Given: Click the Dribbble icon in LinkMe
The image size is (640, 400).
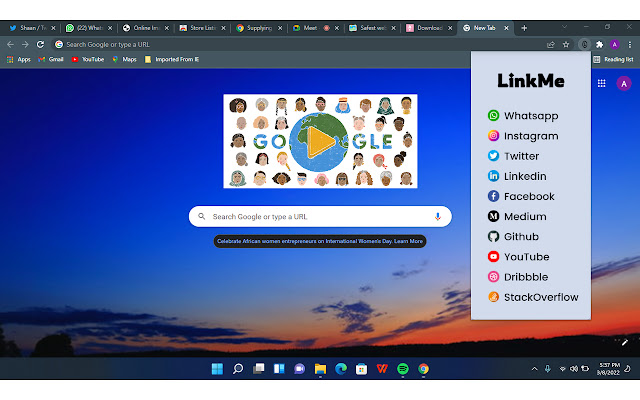Looking at the screenshot, I should click(493, 277).
